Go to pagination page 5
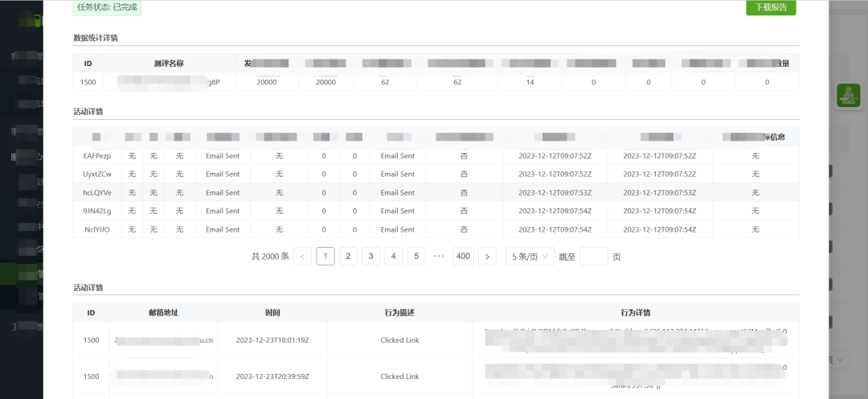The height and width of the screenshot is (399, 868). pyautogui.click(x=416, y=256)
